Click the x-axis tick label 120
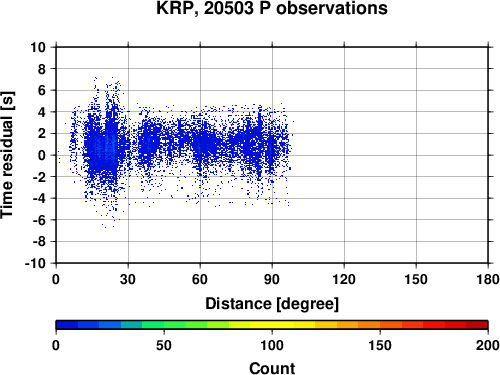This screenshot has width=500, height=375. [344, 279]
